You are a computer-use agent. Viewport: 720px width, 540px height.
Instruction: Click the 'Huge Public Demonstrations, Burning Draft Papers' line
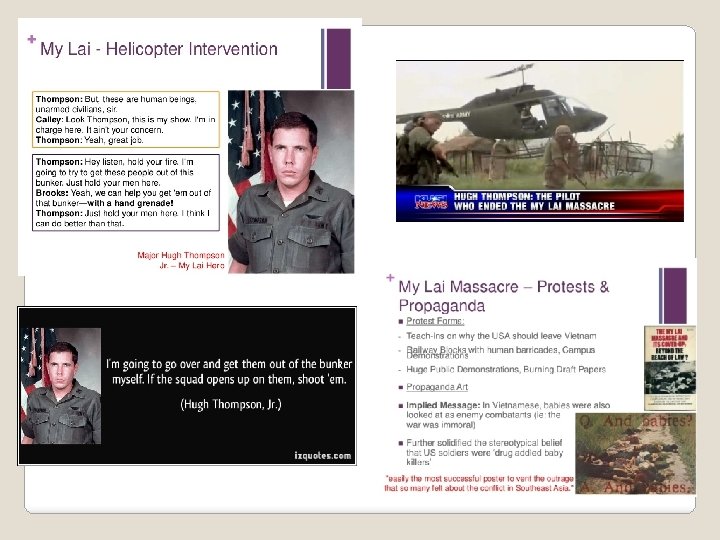[x=506, y=369]
